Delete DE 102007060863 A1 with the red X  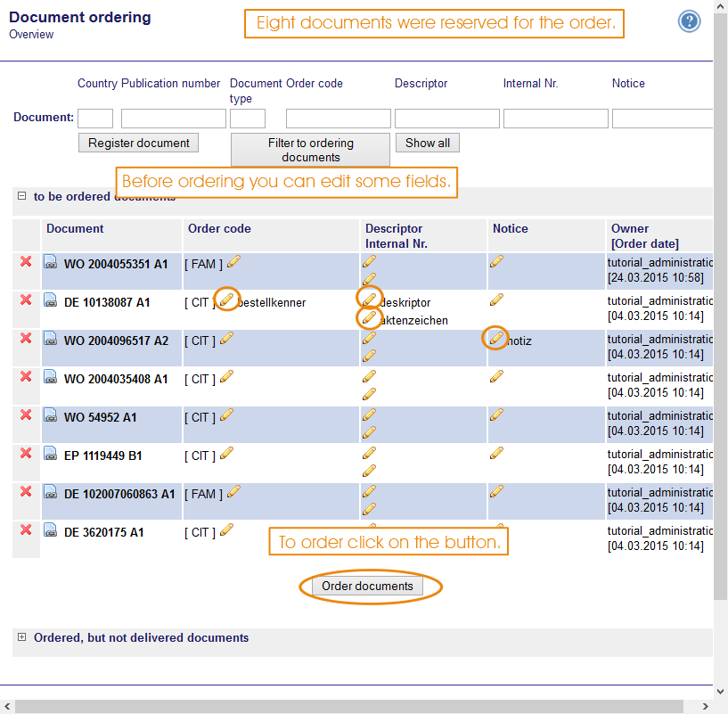26,491
